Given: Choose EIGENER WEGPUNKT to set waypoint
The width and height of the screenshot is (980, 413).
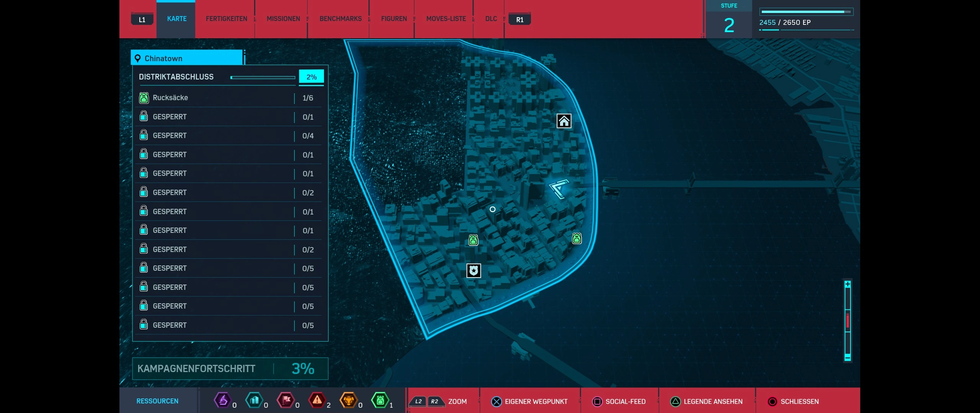Looking at the screenshot, I should pos(536,402).
